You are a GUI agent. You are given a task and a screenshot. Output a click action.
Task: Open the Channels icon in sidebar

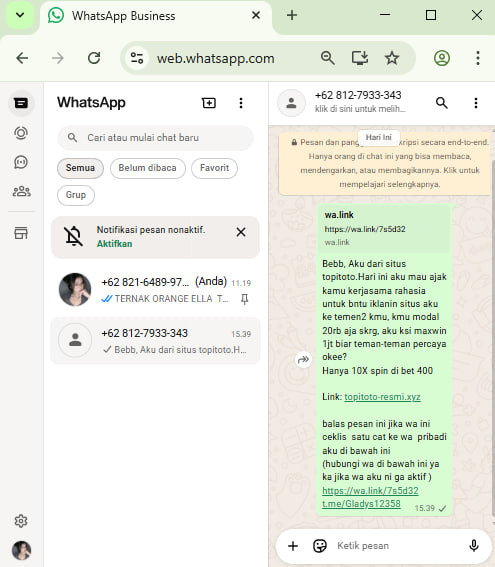point(21,162)
